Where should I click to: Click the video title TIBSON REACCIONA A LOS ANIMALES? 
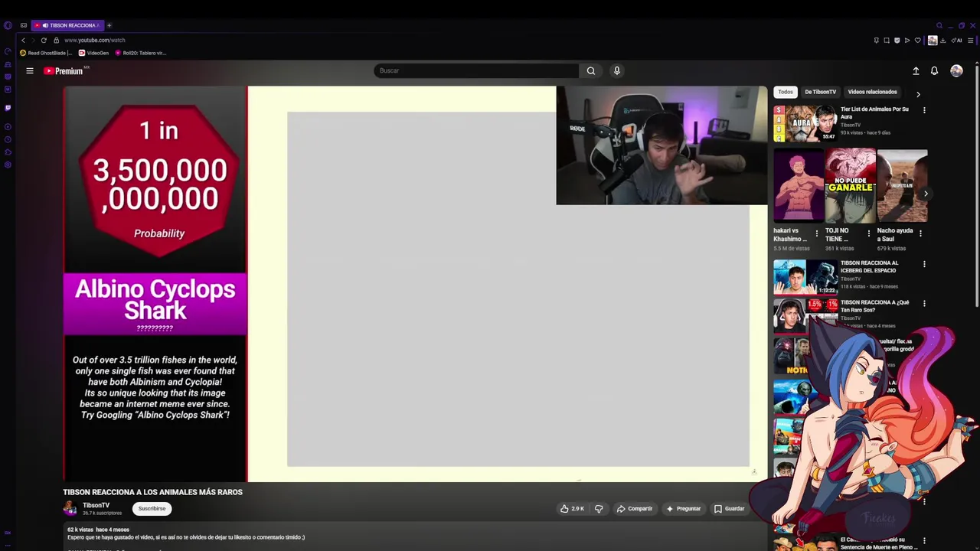click(152, 492)
